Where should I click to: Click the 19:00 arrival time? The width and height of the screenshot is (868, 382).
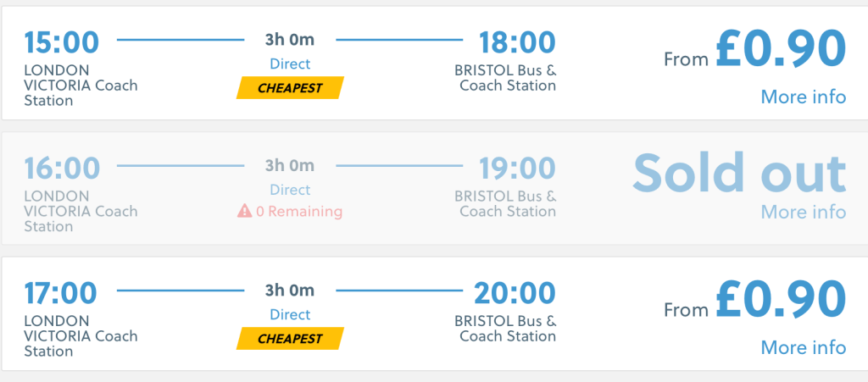click(517, 167)
